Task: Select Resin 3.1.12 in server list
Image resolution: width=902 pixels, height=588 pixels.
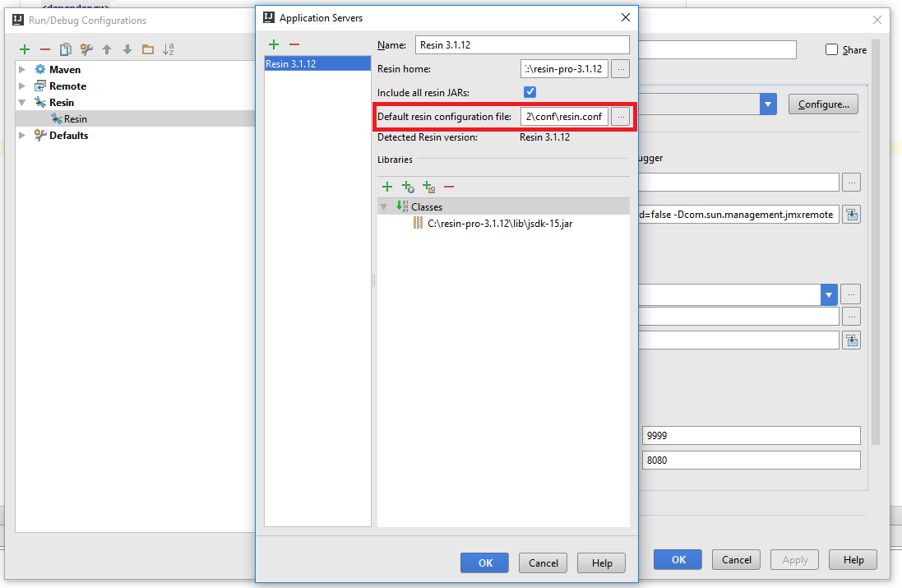Action: (317, 63)
